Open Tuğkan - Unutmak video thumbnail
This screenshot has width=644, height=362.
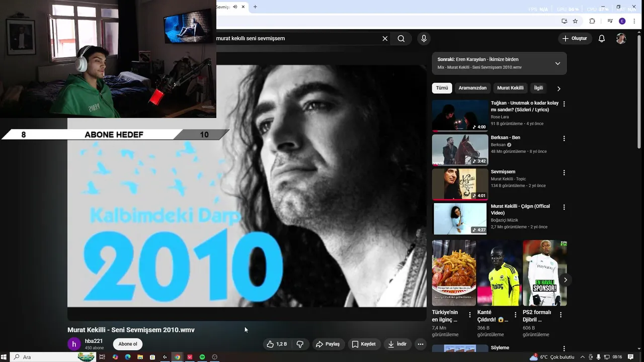460,115
